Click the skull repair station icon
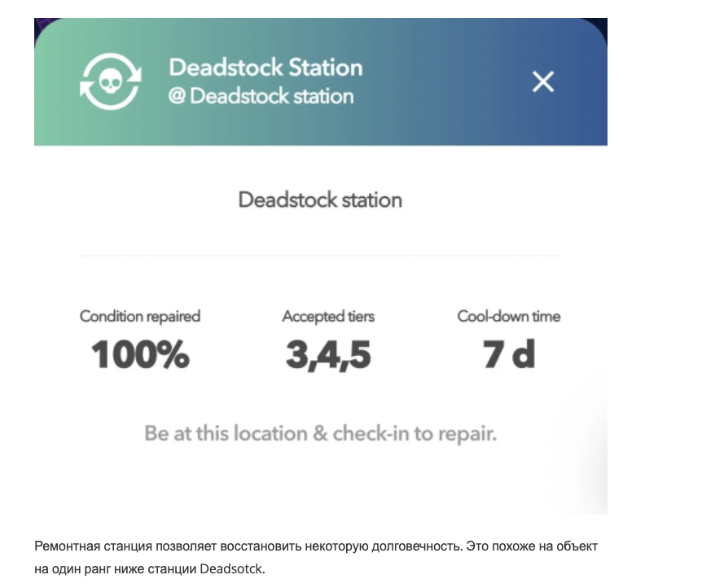This screenshot has height=588, width=702. click(110, 81)
